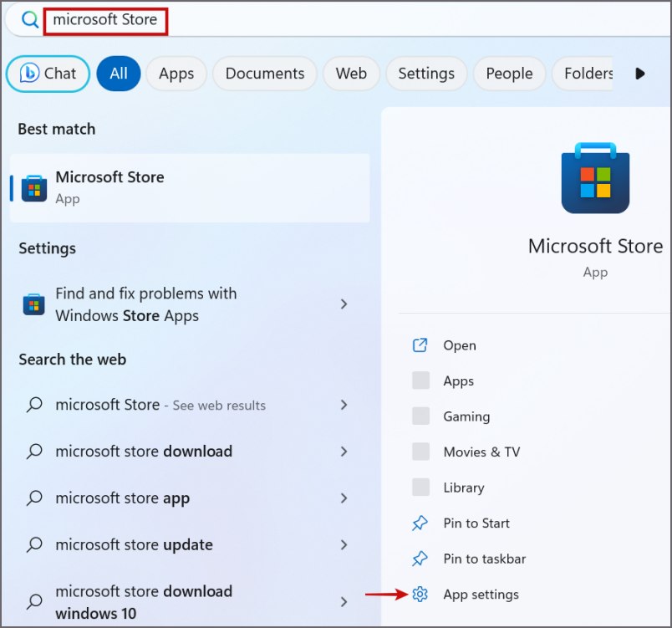Click the Microsoft Store icon in Best match
This screenshot has height=628, width=672.
pyautogui.click(x=34, y=188)
